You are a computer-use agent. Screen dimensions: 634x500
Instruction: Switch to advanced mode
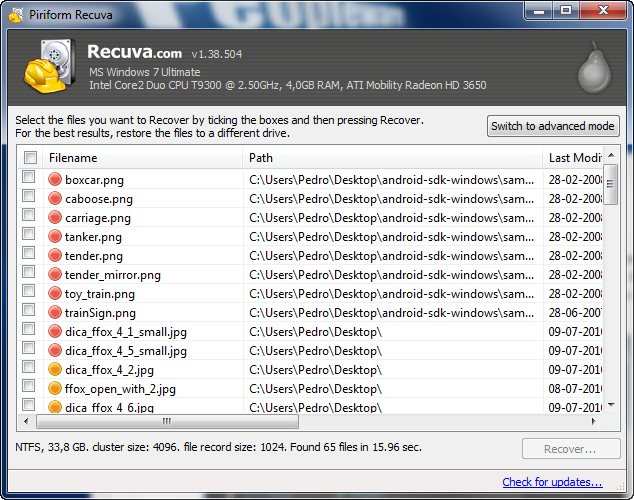pyautogui.click(x=553, y=126)
